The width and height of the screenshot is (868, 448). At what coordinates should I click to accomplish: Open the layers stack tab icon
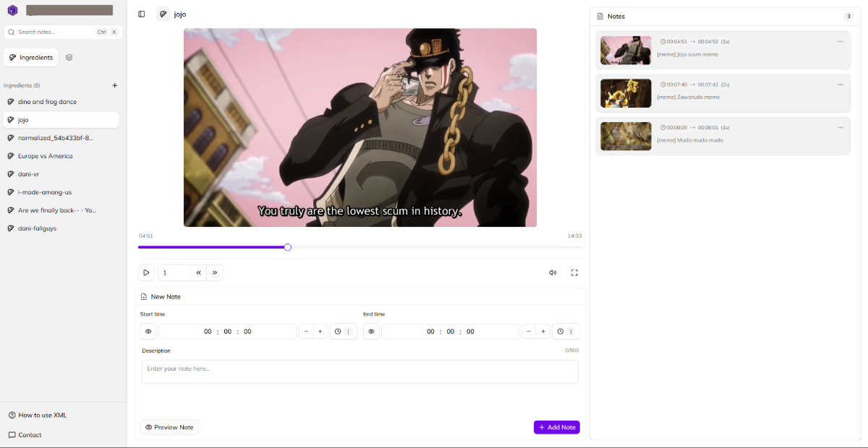coord(69,58)
